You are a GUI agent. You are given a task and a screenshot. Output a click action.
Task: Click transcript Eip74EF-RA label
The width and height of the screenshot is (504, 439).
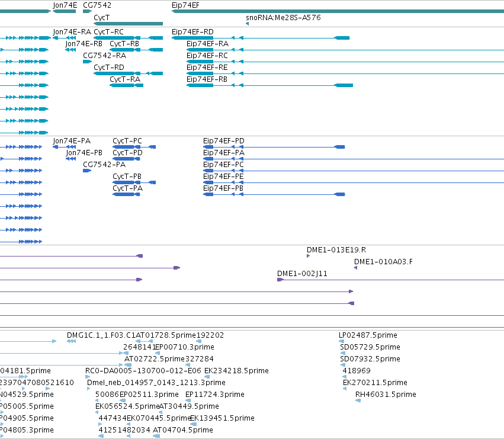coord(208,44)
